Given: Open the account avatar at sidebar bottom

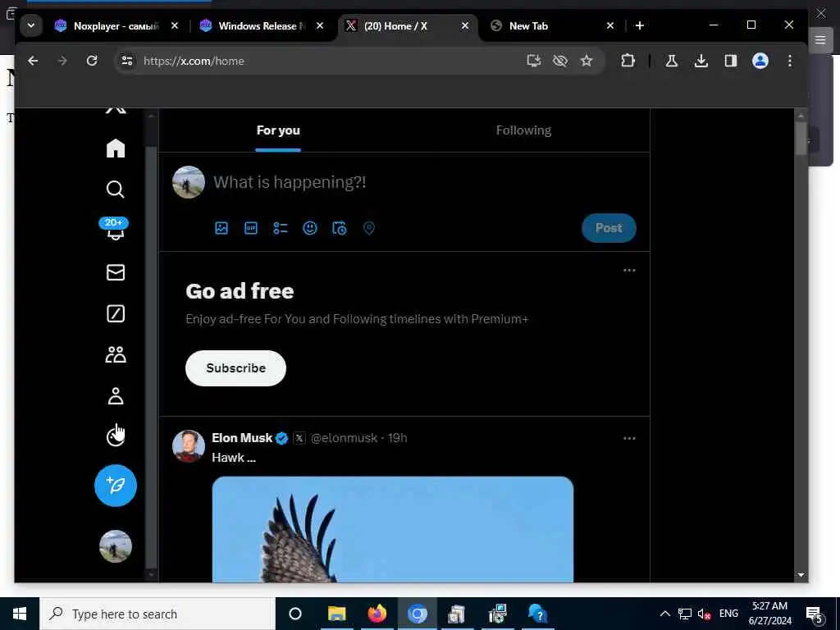Looking at the screenshot, I should tap(115, 546).
